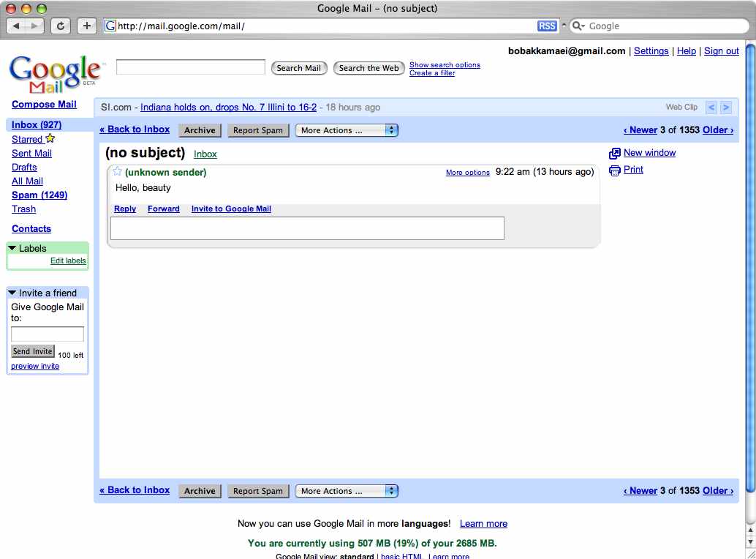This screenshot has width=756, height=559.
Task: Click the Search Mail button
Action: (x=299, y=68)
